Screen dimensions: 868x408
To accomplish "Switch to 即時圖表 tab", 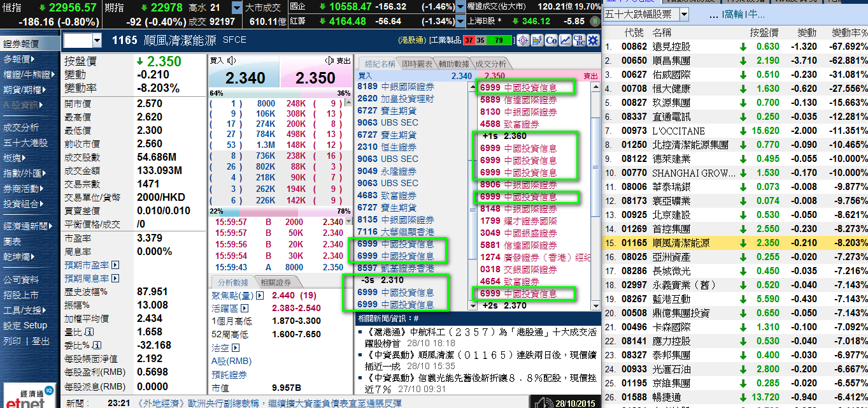I will [x=416, y=64].
